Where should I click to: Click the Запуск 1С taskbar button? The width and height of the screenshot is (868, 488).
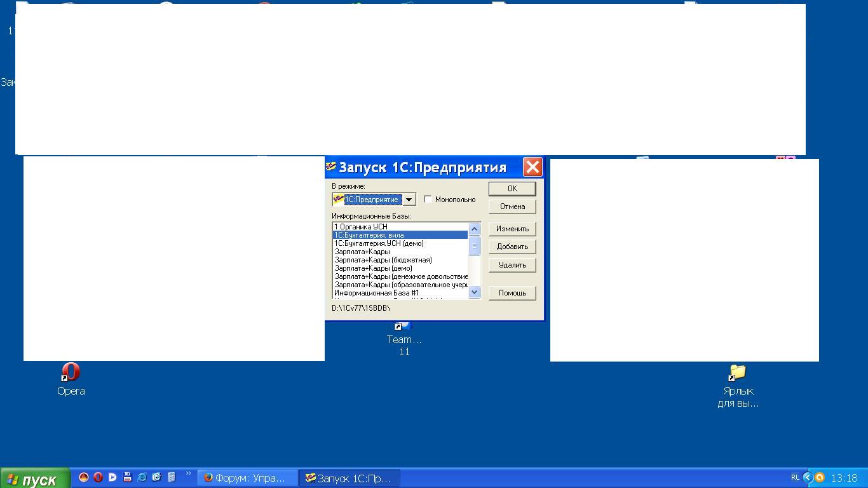(x=349, y=478)
